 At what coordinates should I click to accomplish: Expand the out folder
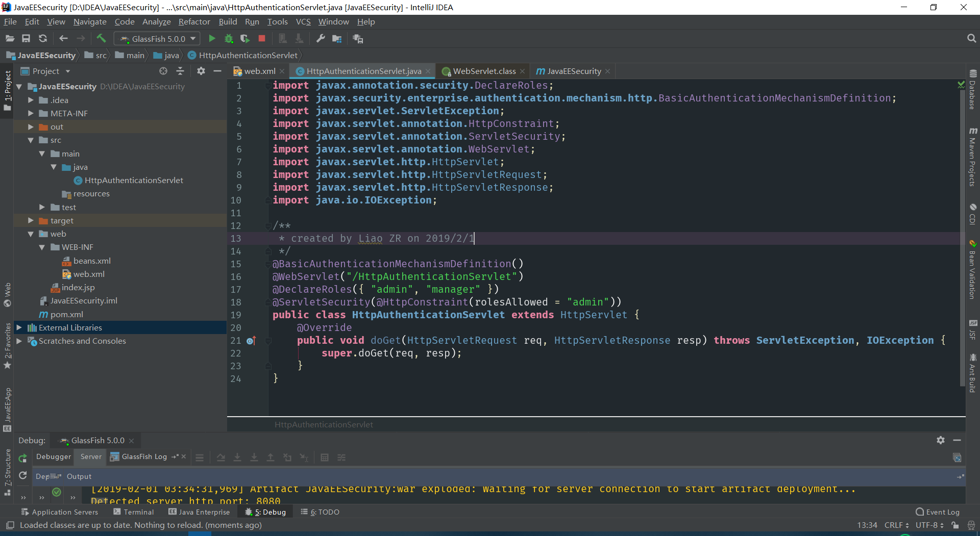click(31, 126)
